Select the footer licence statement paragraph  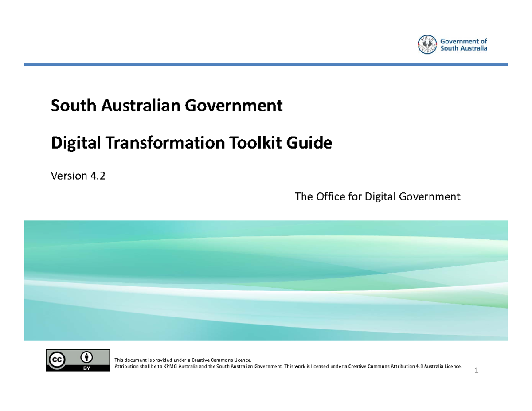288,364
